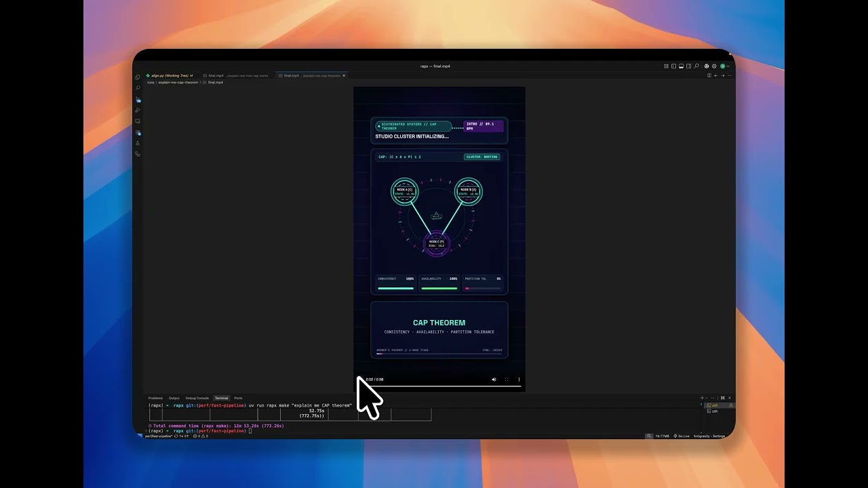Open the Problems panel tab
This screenshot has height=488, width=868.
pyautogui.click(x=155, y=398)
